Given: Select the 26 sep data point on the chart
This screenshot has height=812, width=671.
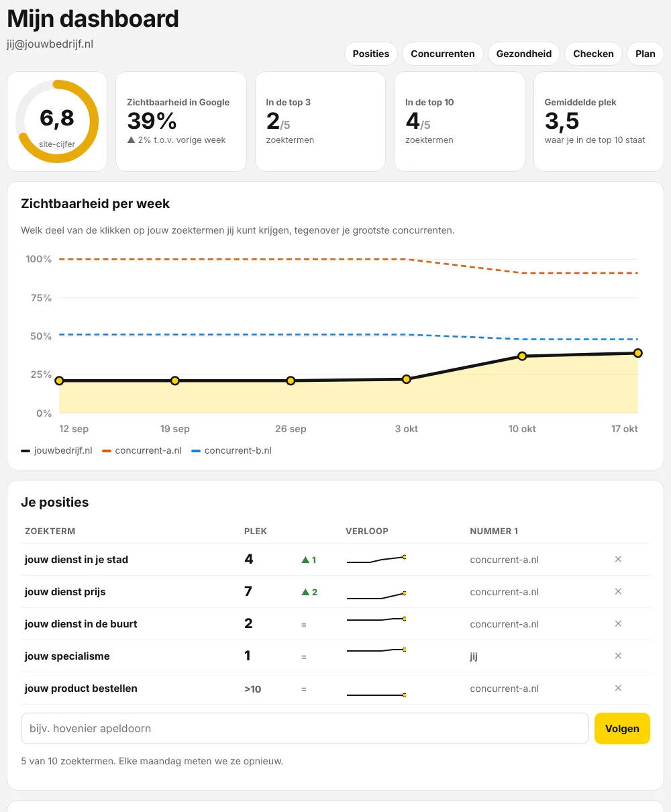Looking at the screenshot, I should [291, 380].
